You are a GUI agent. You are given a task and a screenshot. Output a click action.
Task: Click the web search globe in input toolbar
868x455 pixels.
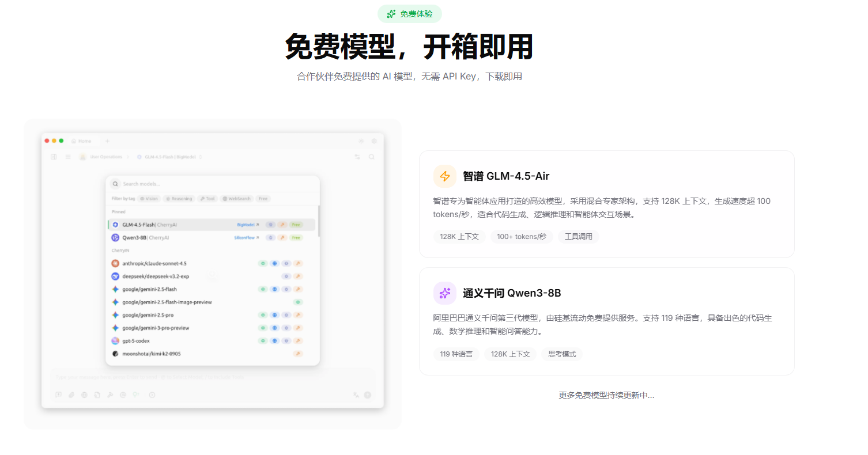84,395
